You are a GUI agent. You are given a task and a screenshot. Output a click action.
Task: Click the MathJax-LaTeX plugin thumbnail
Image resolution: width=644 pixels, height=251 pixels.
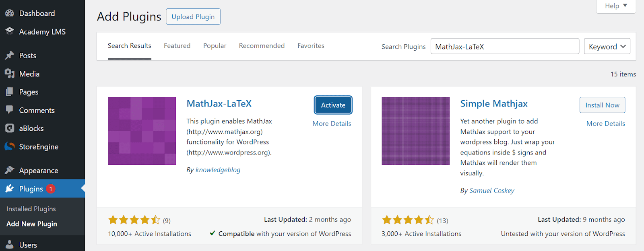(x=142, y=131)
